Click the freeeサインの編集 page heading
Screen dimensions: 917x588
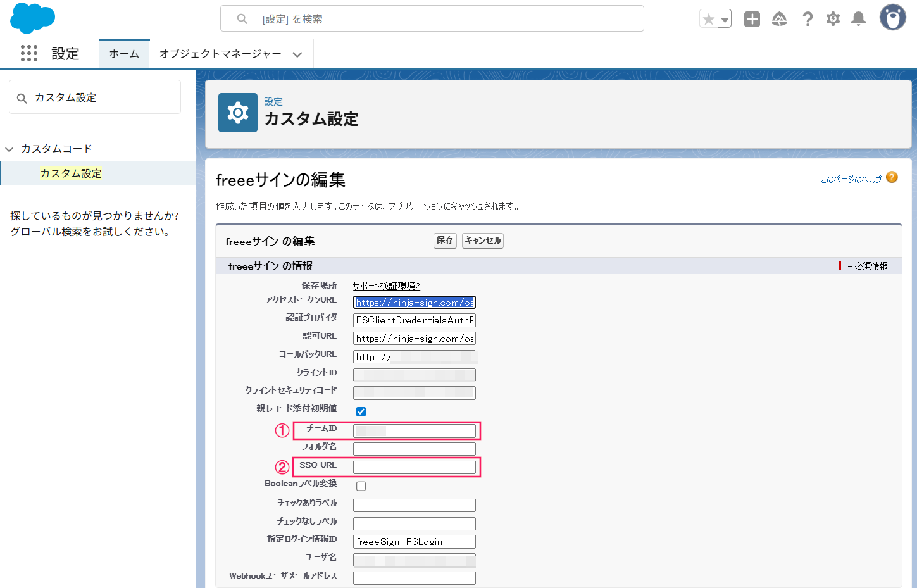(x=280, y=180)
